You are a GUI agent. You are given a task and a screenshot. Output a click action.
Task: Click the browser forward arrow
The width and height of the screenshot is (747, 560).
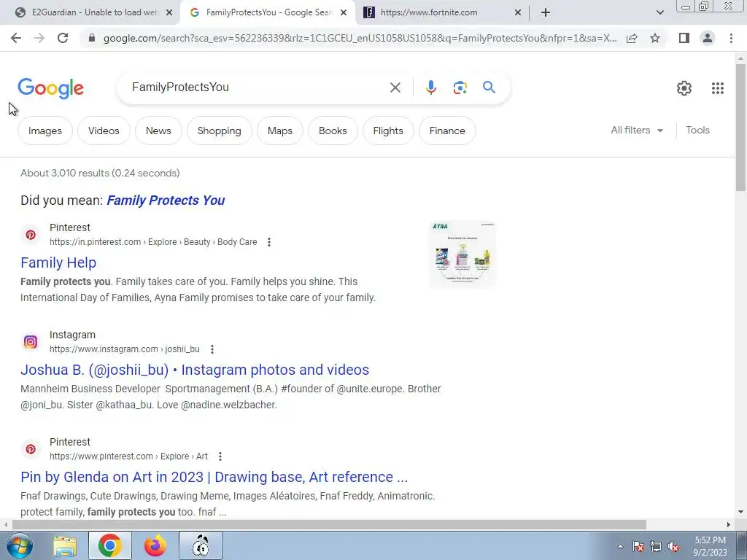(39, 38)
